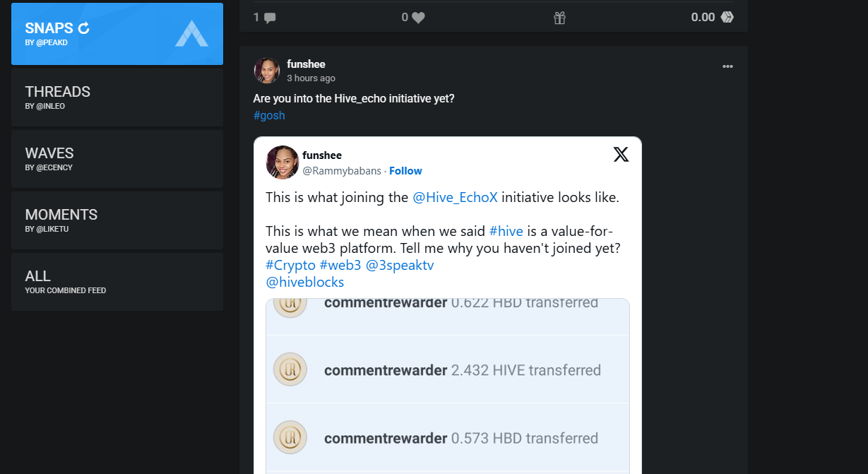Open the three-dot menu on funshee's post
The width and height of the screenshot is (868, 474).
coord(727,66)
